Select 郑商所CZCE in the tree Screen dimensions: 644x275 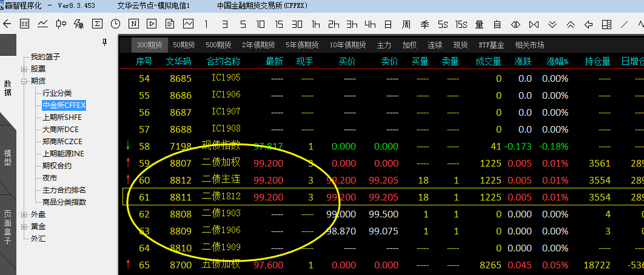pos(62,142)
